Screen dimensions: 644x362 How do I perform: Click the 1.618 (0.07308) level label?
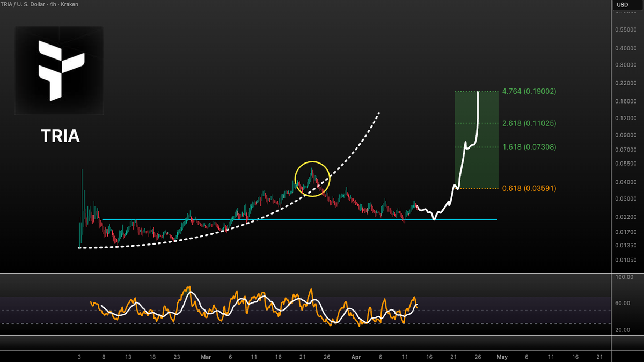(x=529, y=146)
